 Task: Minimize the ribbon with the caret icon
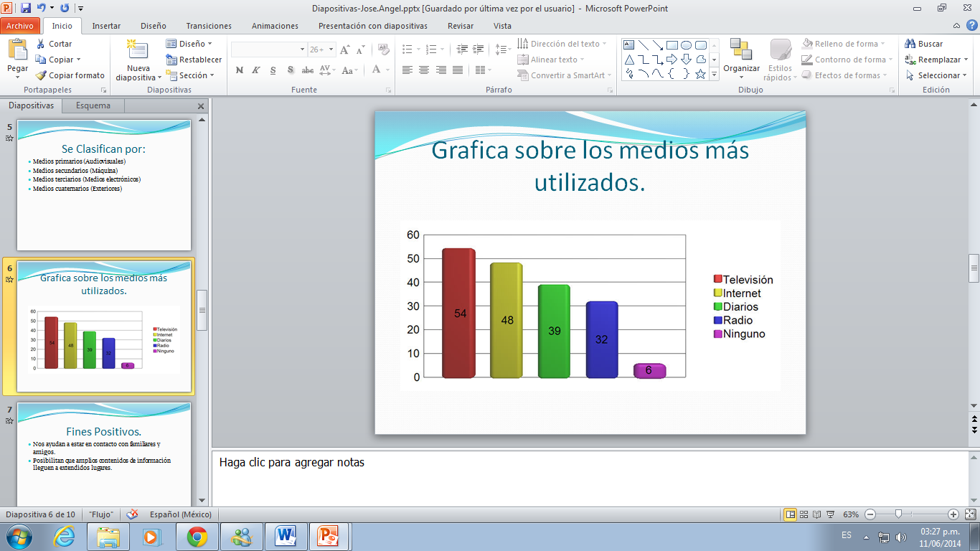[956, 26]
